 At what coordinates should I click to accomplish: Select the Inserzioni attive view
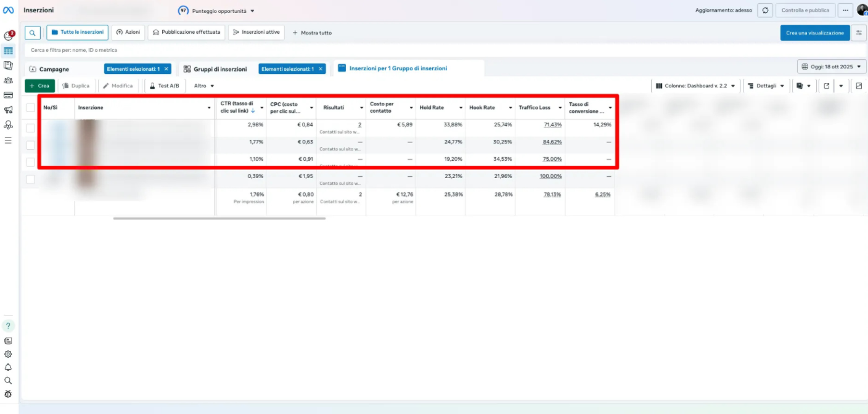[x=256, y=33]
